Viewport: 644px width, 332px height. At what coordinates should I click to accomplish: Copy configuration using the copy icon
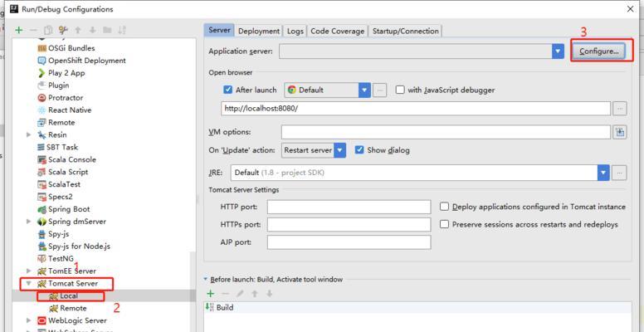click(48, 30)
